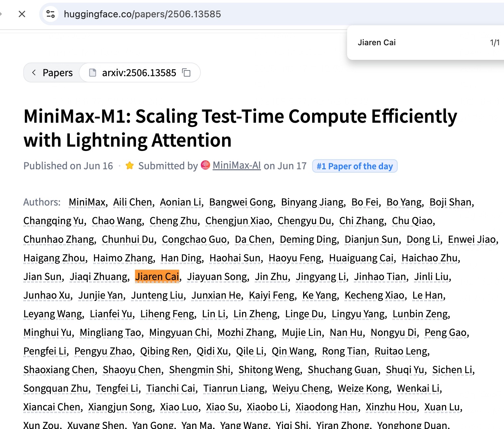Open MiniMax-AI submitter profile link

click(236, 165)
